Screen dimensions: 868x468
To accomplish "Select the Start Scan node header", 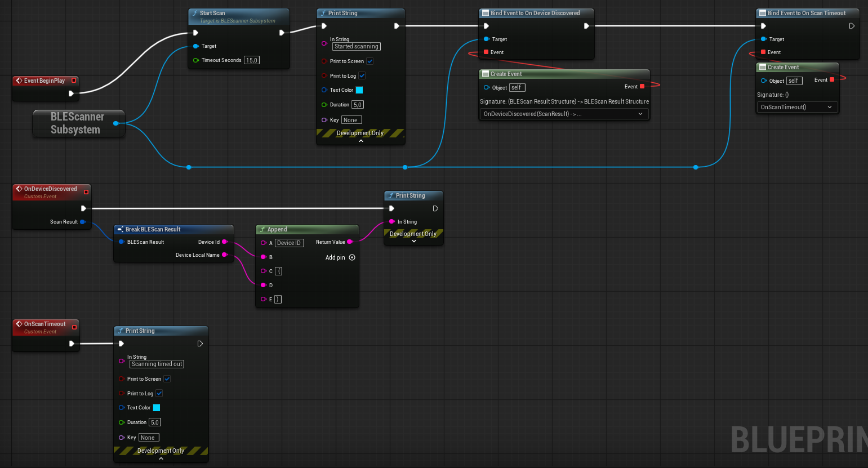I will pyautogui.click(x=239, y=16).
